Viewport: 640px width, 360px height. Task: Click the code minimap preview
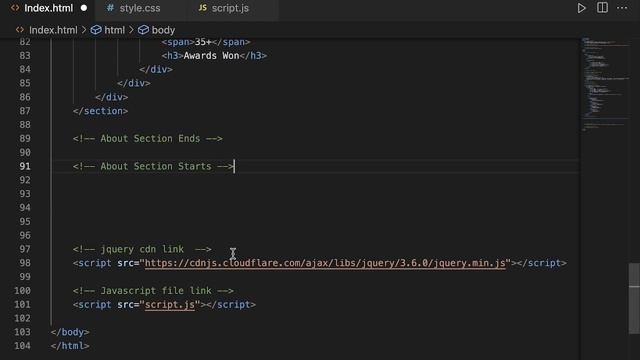click(605, 84)
